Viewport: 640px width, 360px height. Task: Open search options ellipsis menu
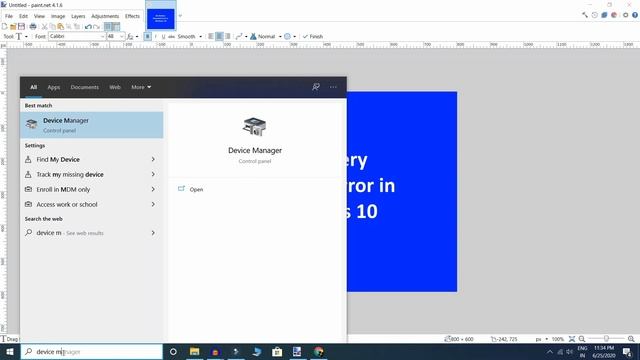333,87
